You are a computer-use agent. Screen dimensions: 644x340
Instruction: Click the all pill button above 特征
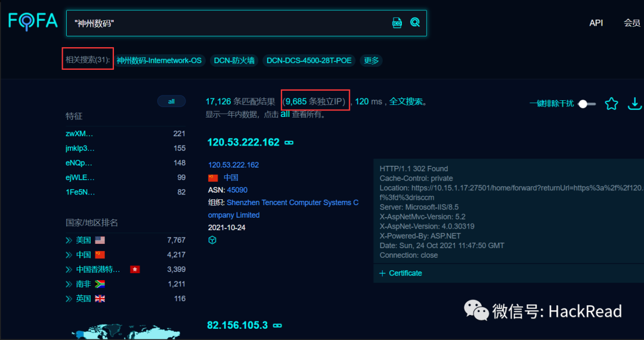tap(171, 101)
